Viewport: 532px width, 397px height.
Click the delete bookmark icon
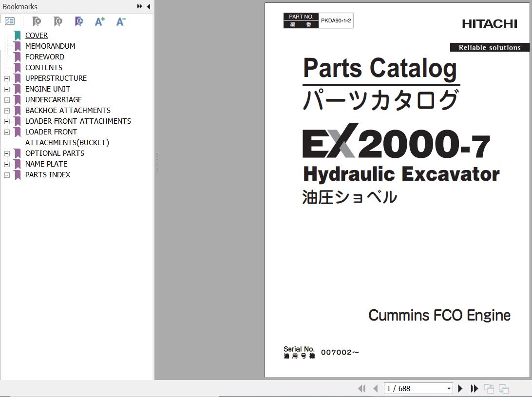(37, 21)
